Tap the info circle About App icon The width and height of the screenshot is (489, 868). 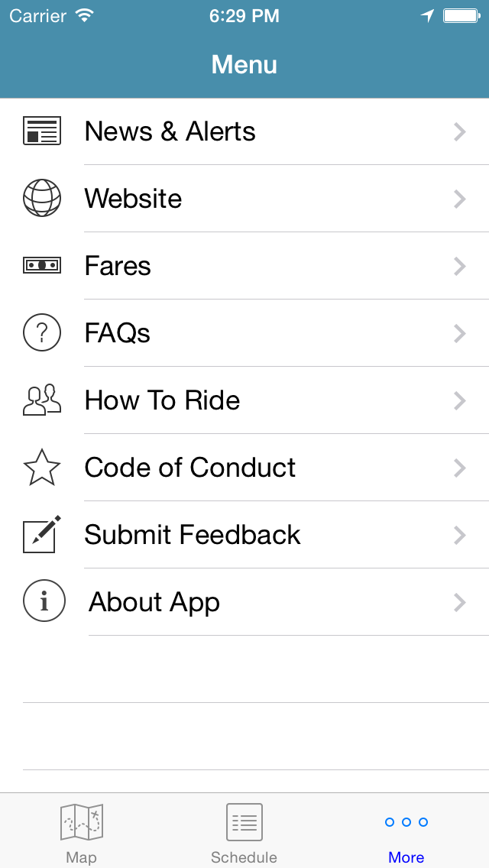pos(44,601)
